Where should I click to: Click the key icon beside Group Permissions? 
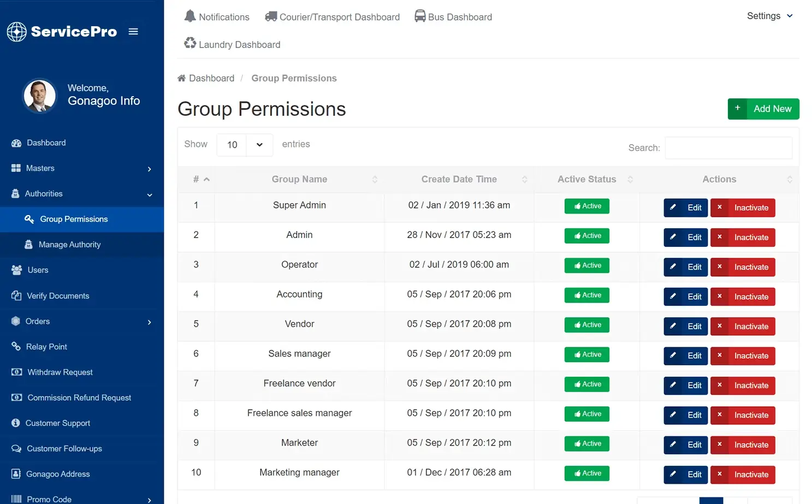(x=29, y=219)
